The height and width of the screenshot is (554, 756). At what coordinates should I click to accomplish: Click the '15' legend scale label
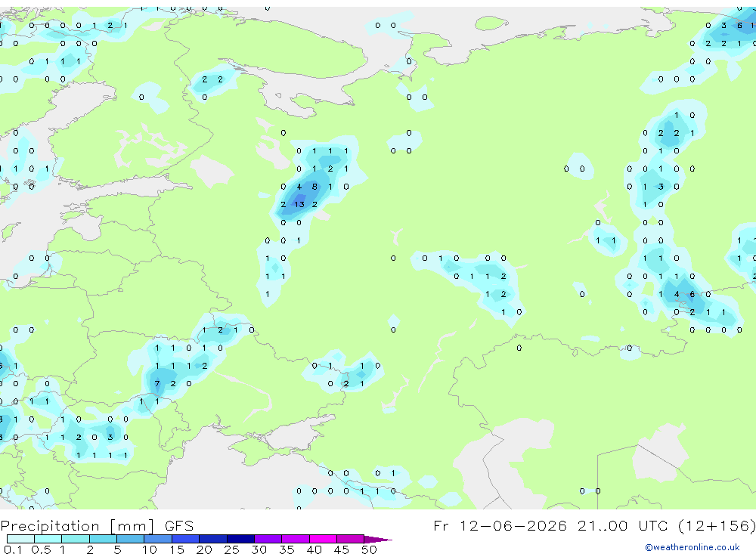[x=176, y=549]
